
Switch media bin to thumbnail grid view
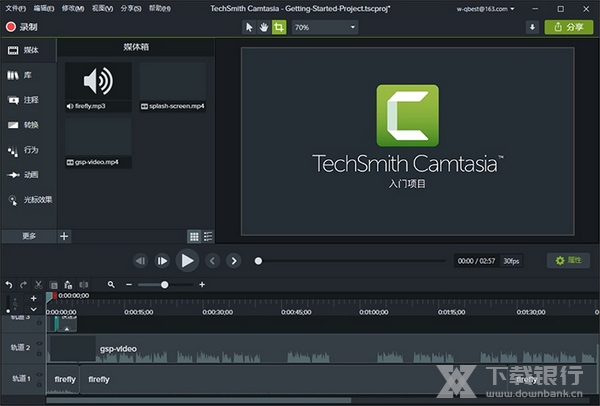(194, 236)
